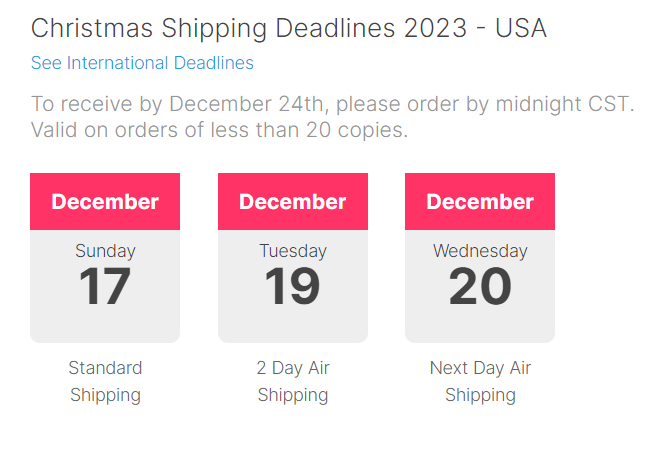Click the Christmas Shipping Deadlines 2023 heading
The width and height of the screenshot is (671, 452).
(x=289, y=28)
